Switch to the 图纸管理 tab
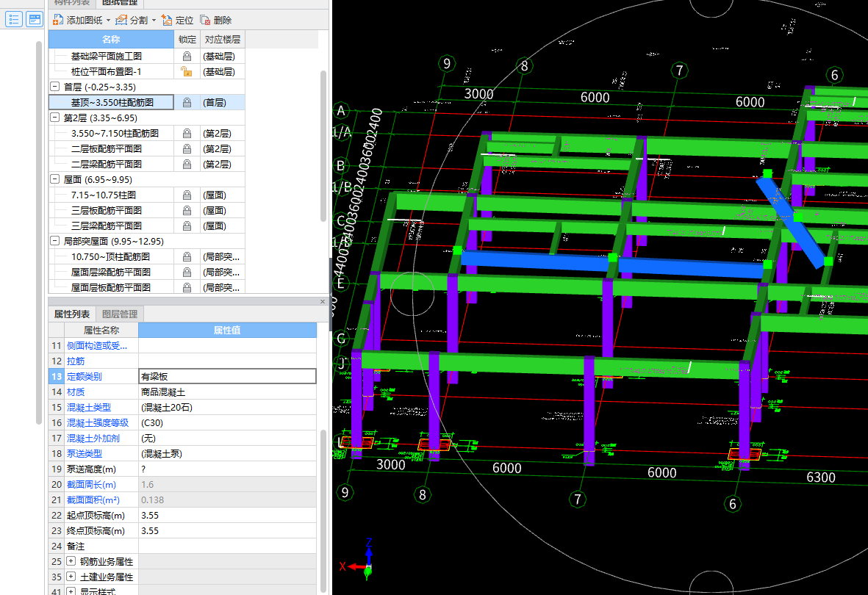The height and width of the screenshot is (595, 868). coord(120,3)
